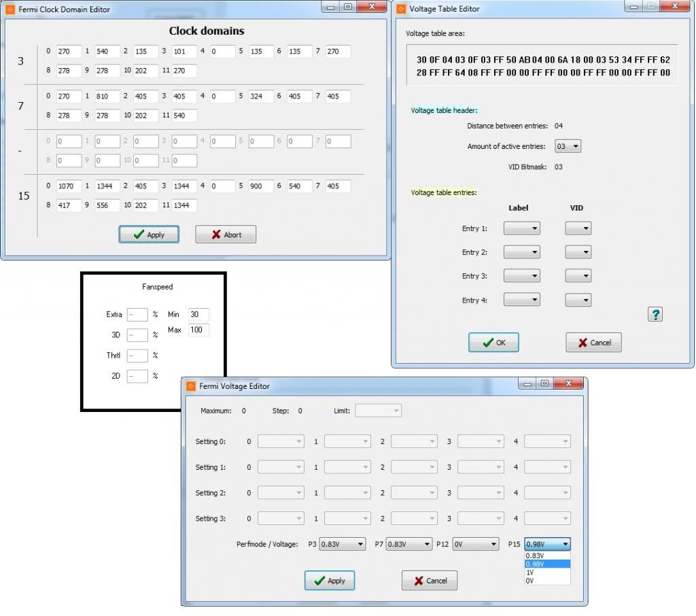The image size is (696, 616).
Task: Click perfmode 15 domain 8 field 417
Action: click(x=69, y=205)
